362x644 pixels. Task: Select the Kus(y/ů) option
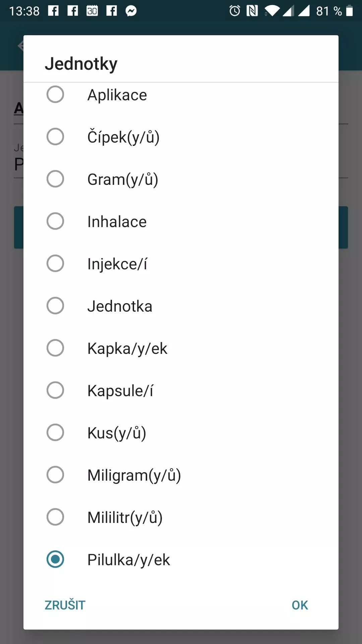point(55,433)
